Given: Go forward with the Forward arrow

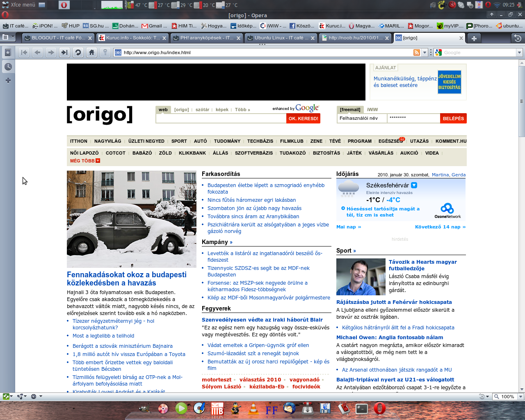Looking at the screenshot, I should point(51,52).
